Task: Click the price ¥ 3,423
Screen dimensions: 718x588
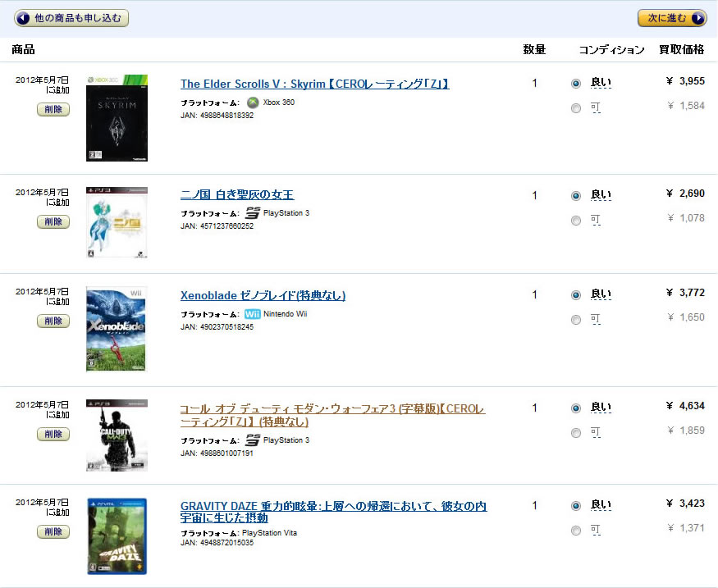Action: pyautogui.click(x=685, y=504)
